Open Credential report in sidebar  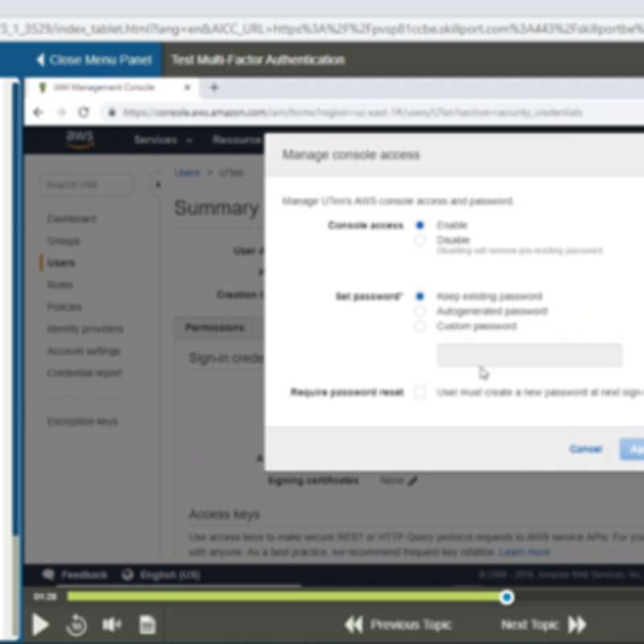85,373
